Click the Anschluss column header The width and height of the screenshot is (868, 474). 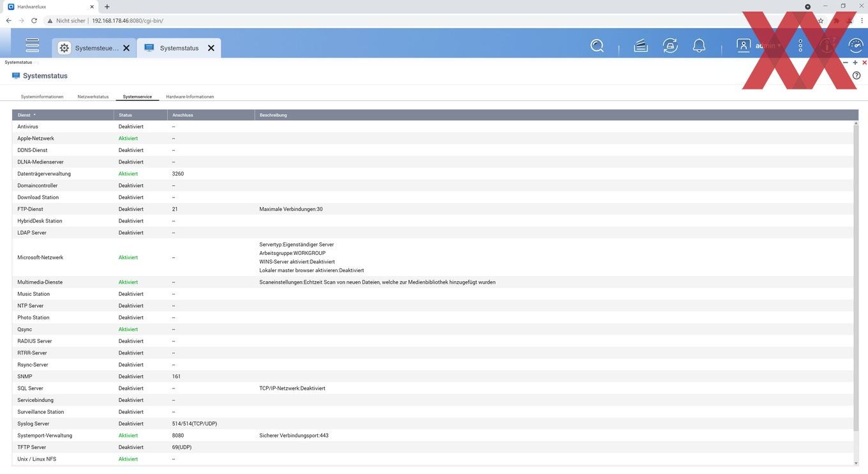pyautogui.click(x=211, y=115)
